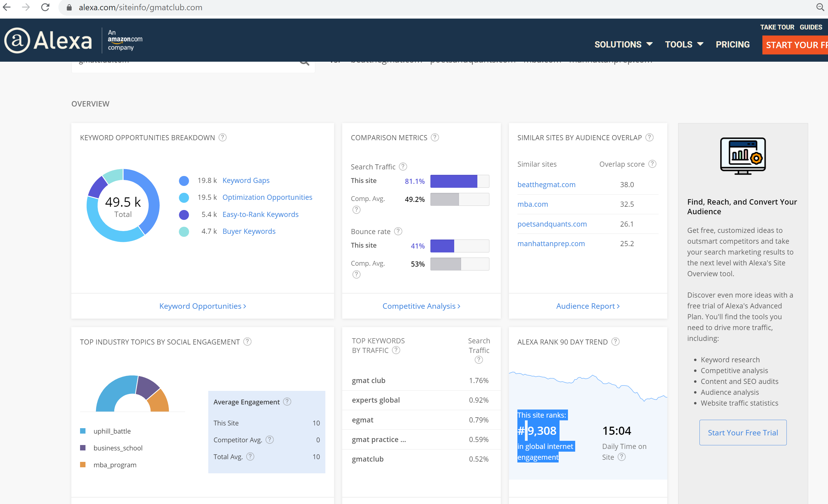Click the Start Your Free Trial button
The height and width of the screenshot is (504, 828).
point(743,432)
